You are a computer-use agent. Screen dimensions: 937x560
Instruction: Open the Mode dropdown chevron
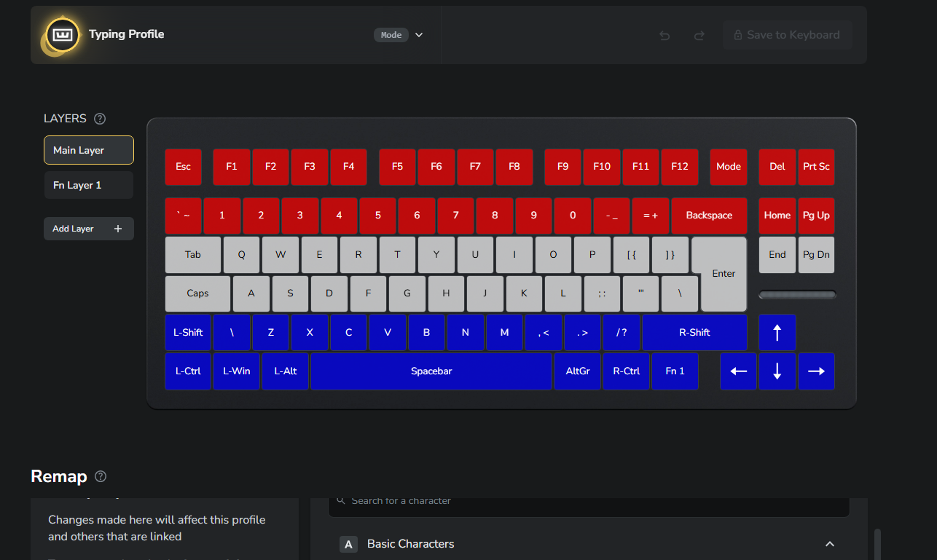coord(419,35)
